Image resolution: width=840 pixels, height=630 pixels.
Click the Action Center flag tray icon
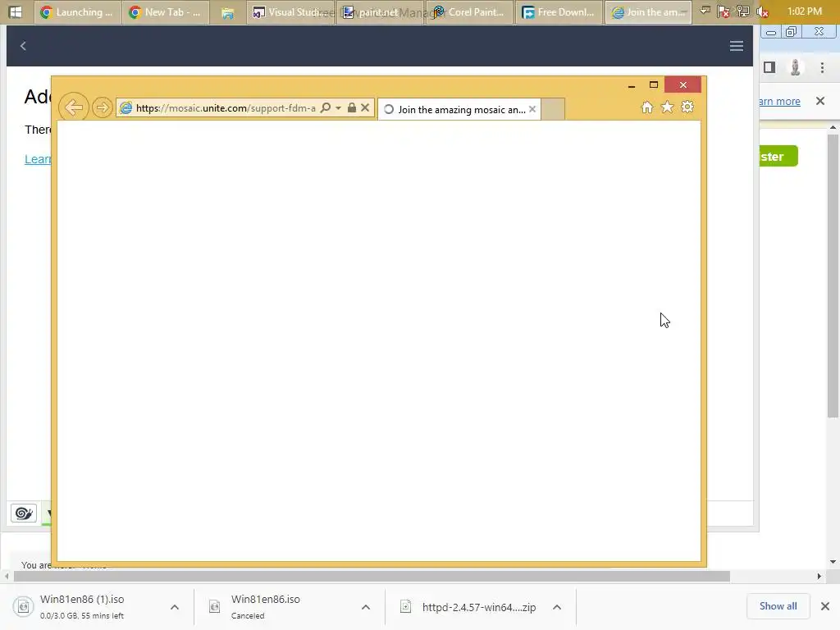click(x=724, y=11)
